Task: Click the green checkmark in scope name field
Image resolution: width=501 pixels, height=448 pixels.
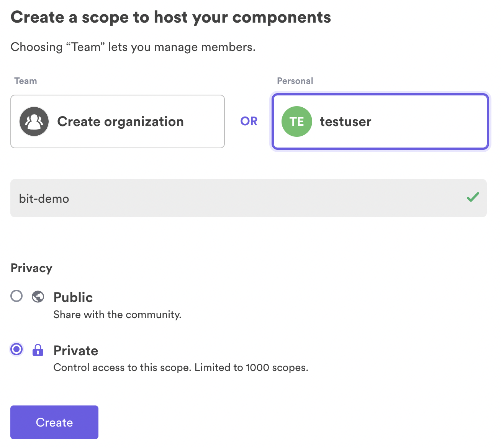Action: [x=473, y=197]
